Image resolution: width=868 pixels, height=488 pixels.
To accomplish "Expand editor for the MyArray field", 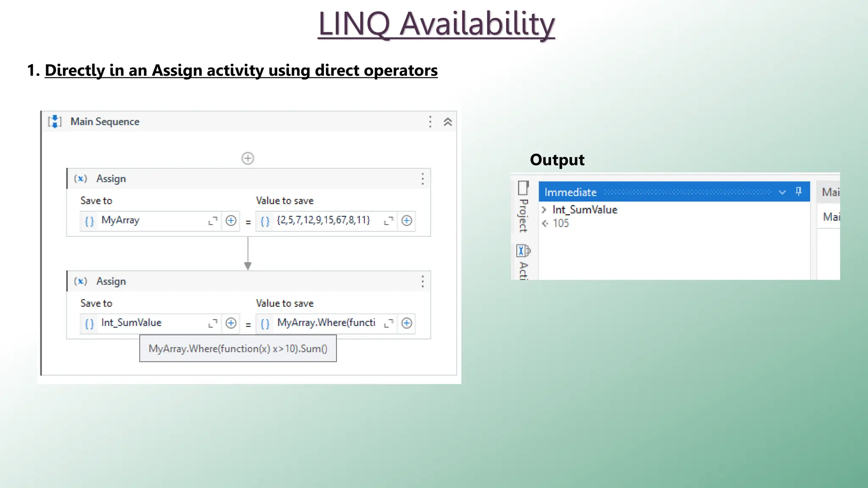I will click(x=213, y=221).
